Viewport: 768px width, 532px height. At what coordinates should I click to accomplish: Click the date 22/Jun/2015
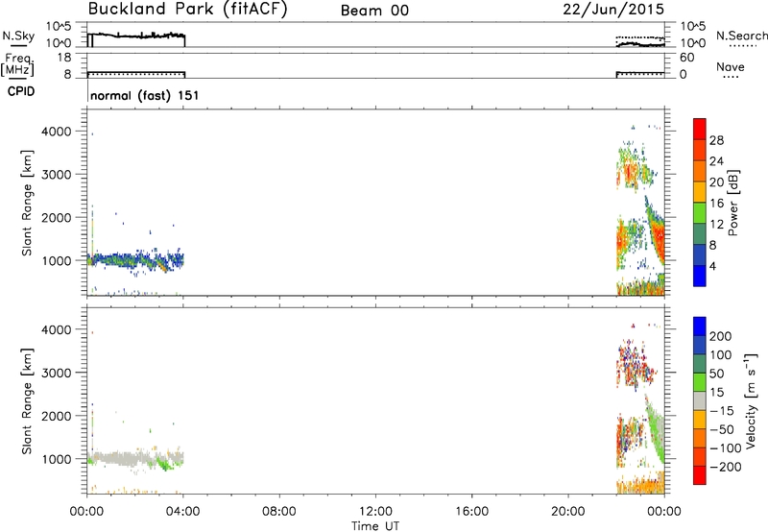[x=613, y=10]
